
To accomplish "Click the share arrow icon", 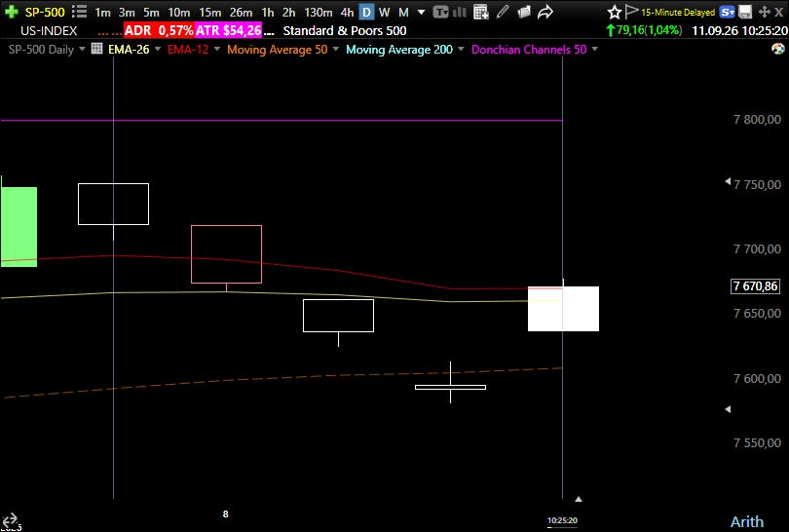I will [x=545, y=12].
